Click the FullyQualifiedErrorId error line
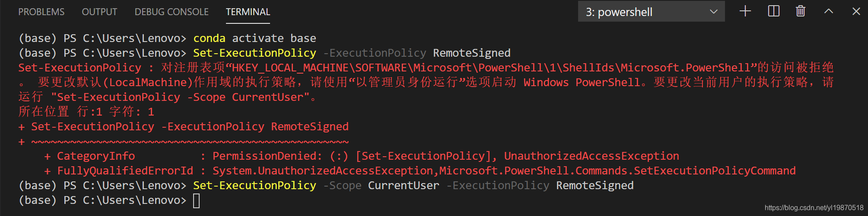868x216 pixels. tap(420, 171)
